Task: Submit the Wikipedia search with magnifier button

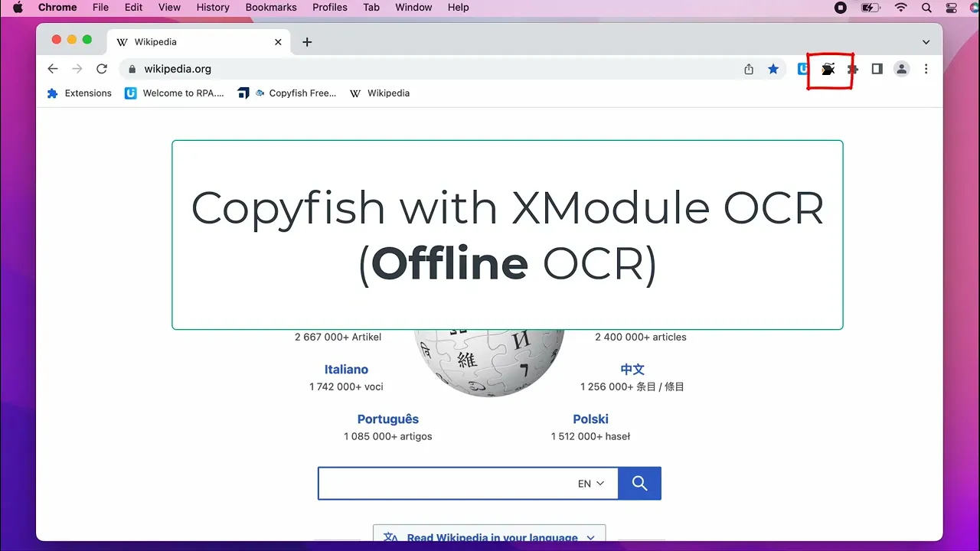Action: coord(639,484)
